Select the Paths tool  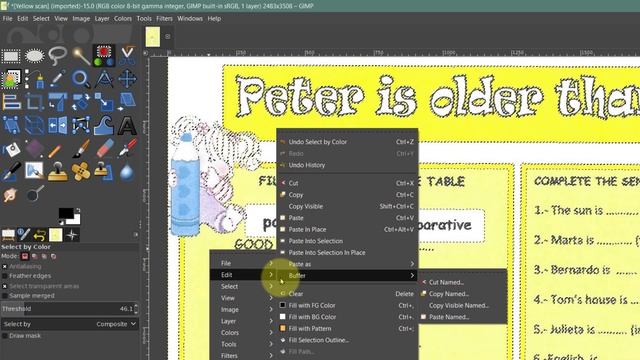tap(34, 79)
